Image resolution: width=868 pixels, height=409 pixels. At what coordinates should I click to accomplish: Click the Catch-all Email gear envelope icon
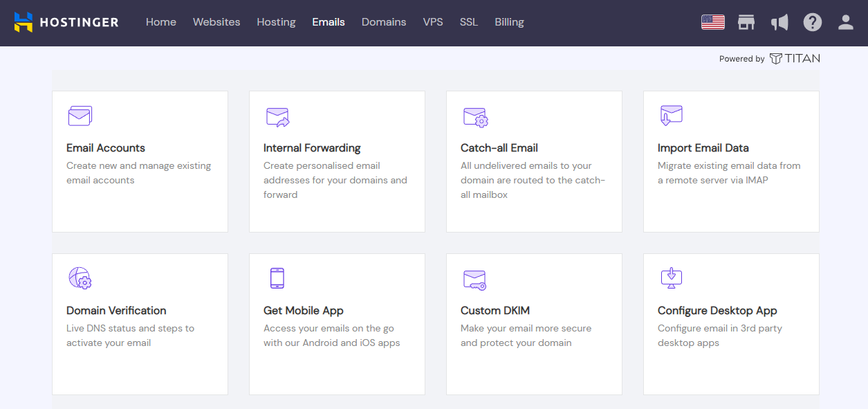click(x=475, y=117)
